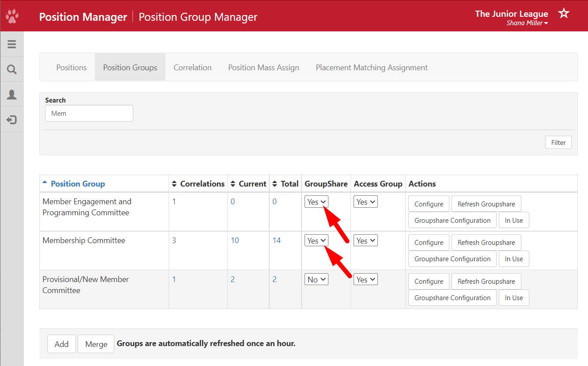588x366 pixels.
Task: Open current count 2 for Provisional/New Member Committee
Action: [x=233, y=279]
